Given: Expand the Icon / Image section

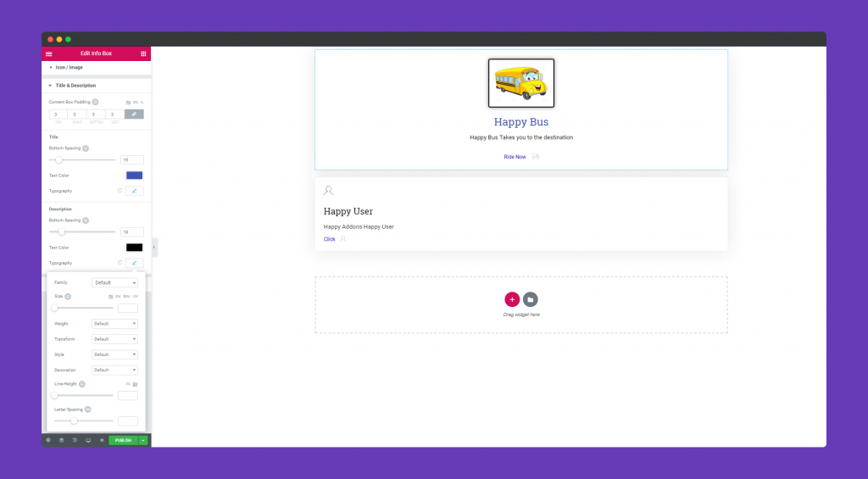Looking at the screenshot, I should (x=70, y=67).
